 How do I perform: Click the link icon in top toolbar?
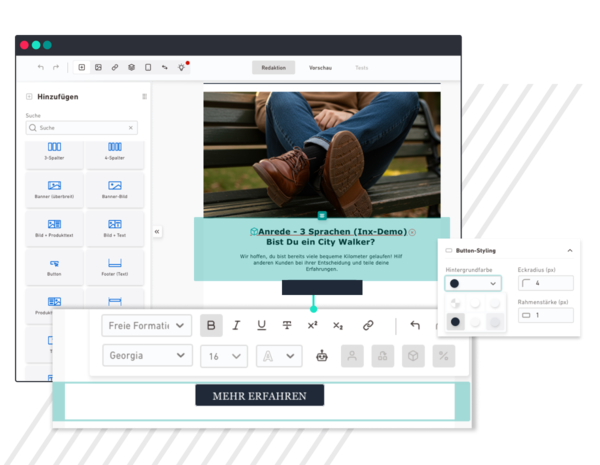click(x=115, y=67)
